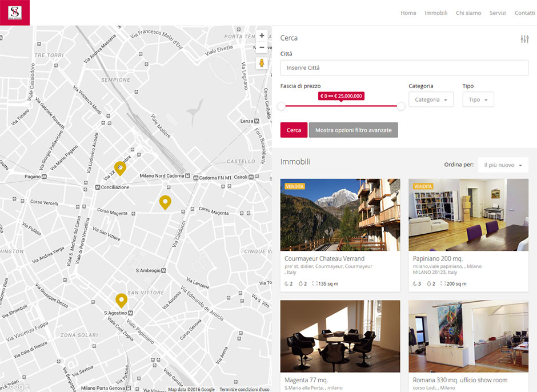Click the '135 sq m' text
This screenshot has height=392, width=537.
tap(328, 284)
